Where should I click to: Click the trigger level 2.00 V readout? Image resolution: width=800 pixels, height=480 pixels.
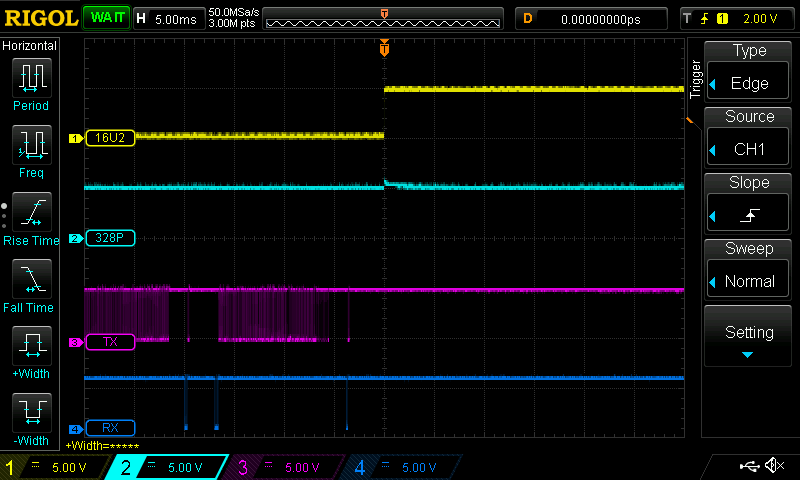(760, 19)
